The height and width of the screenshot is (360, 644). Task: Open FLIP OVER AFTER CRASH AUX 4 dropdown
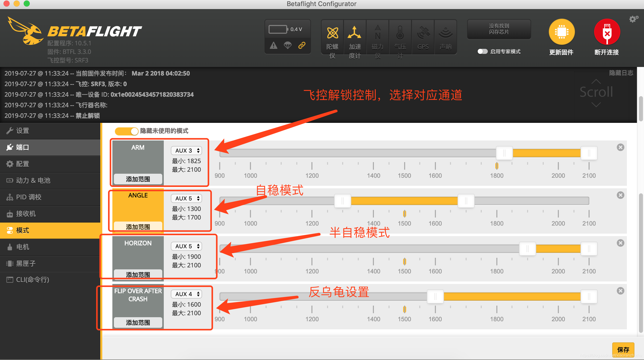(x=186, y=294)
